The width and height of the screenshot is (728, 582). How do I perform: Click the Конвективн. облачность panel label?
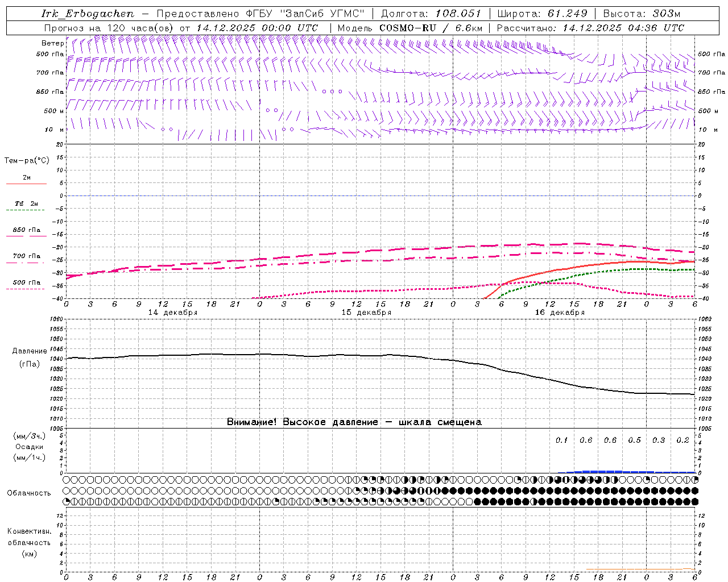tap(29, 542)
